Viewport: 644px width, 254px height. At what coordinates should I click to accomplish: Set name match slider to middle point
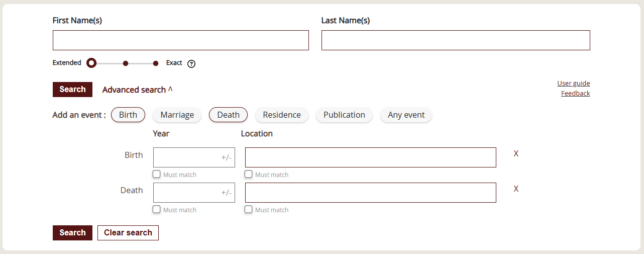[126, 63]
